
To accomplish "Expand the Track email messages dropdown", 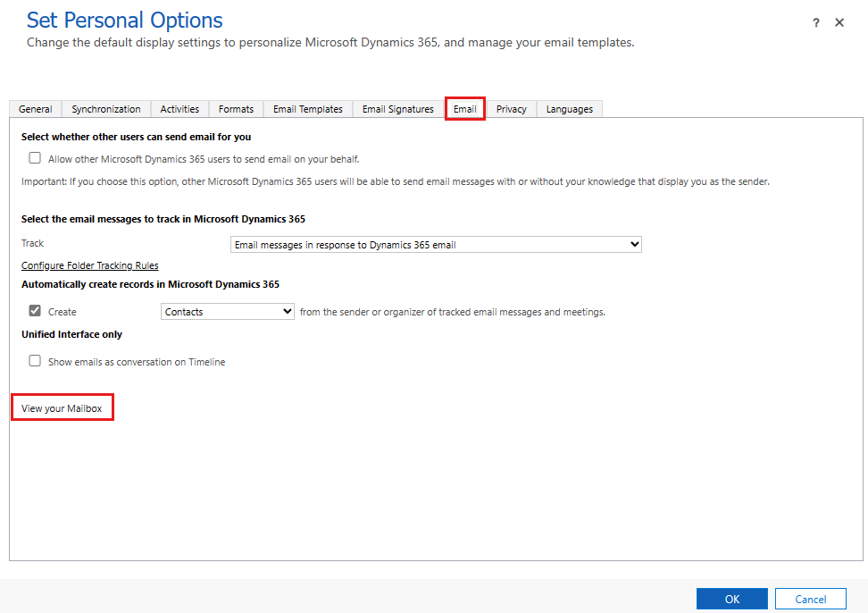I will pyautogui.click(x=436, y=245).
